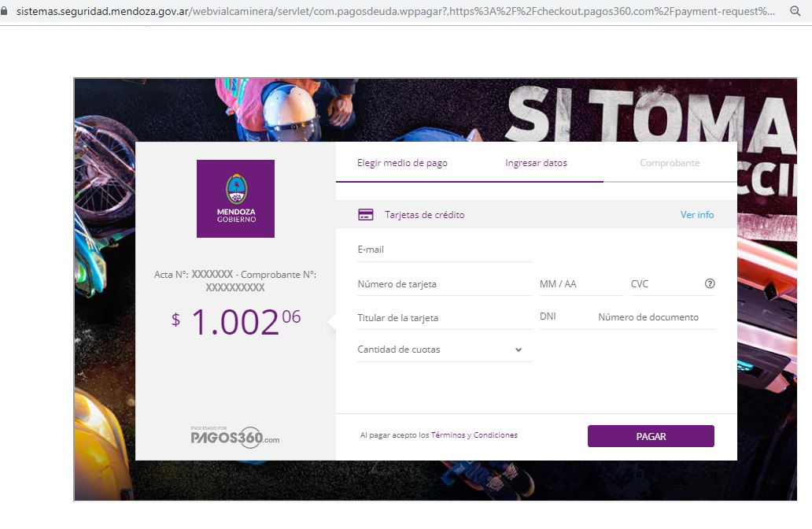Viewport: 812px width, 529px height.
Task: Click the Pagos360.com logo
Action: tap(234, 437)
